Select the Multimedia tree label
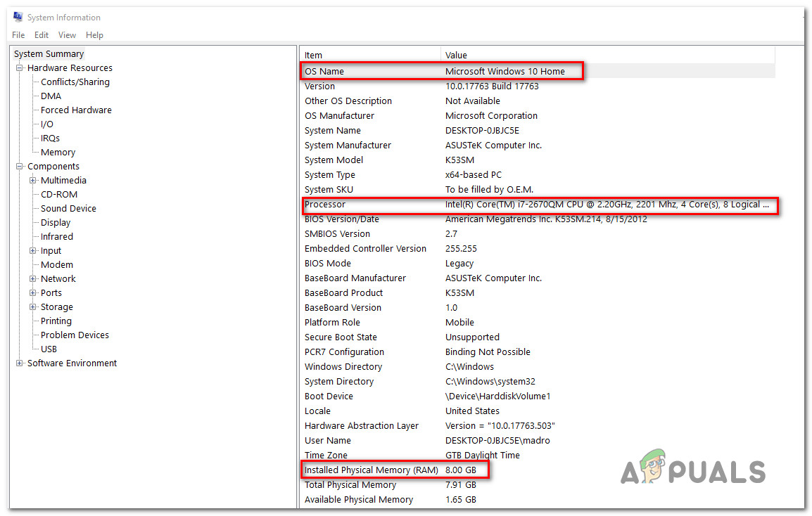Image resolution: width=812 pixels, height=516 pixels. click(64, 180)
